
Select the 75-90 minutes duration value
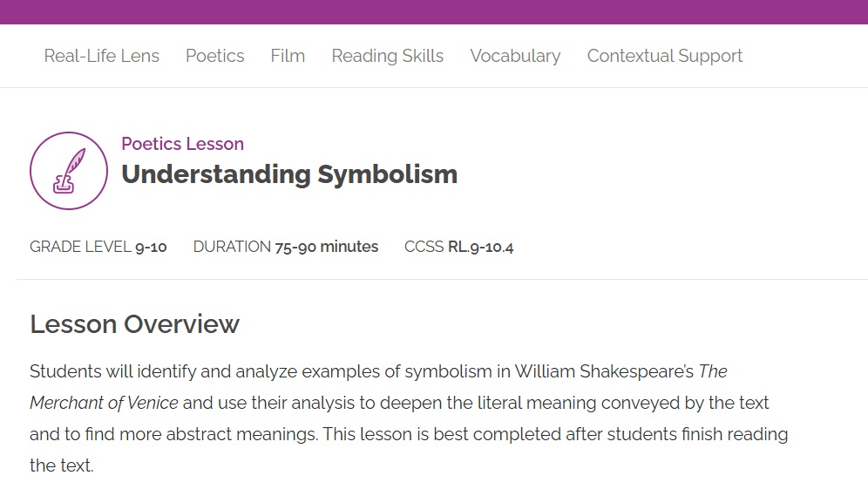[327, 247]
